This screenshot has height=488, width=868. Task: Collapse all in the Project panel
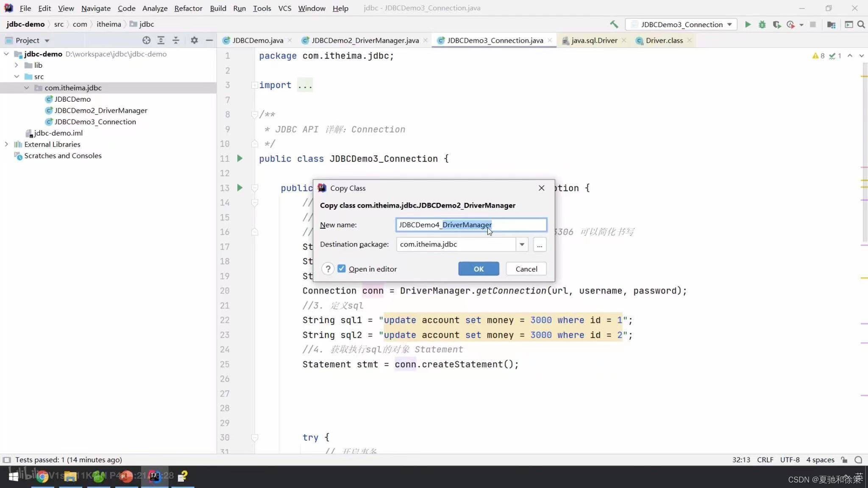click(x=176, y=40)
